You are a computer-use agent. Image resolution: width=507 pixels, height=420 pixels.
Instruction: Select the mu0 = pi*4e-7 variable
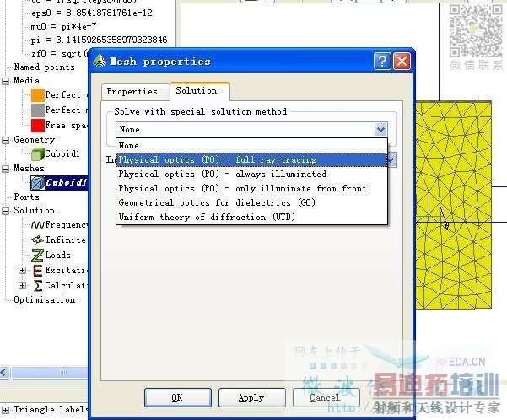(63, 26)
